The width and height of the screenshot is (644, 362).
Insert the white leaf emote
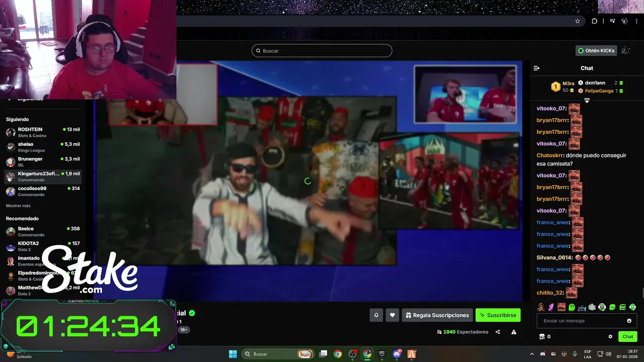coord(592,307)
